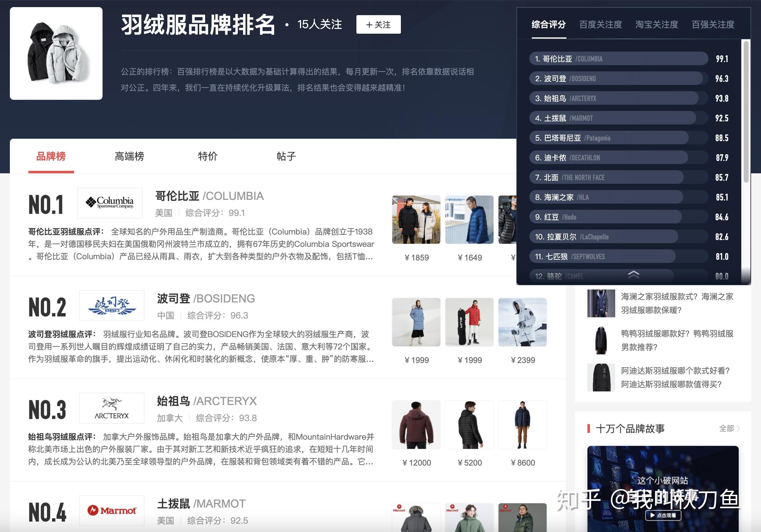
Task: Open the 哥伦比亚羽绒服点评 review text
Action: pyautogui.click(x=201, y=244)
